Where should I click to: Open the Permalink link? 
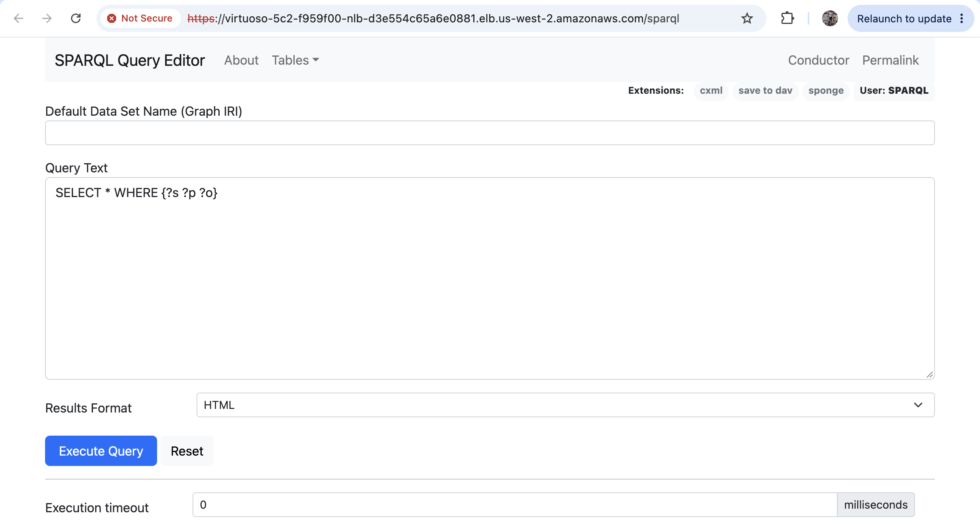coord(890,60)
